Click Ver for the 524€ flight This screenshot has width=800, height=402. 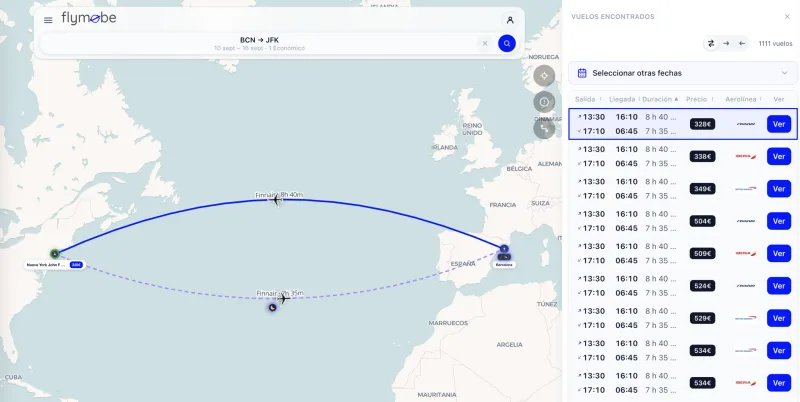(779, 286)
